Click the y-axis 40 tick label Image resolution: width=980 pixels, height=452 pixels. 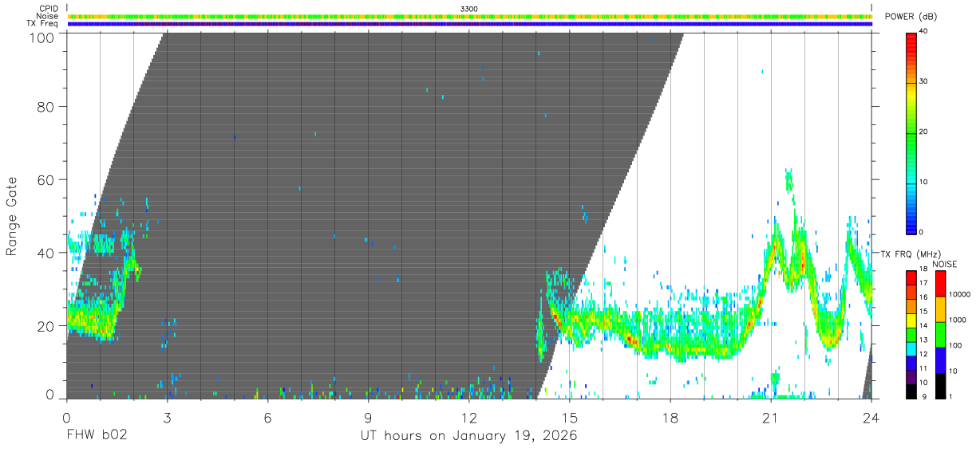(45, 253)
